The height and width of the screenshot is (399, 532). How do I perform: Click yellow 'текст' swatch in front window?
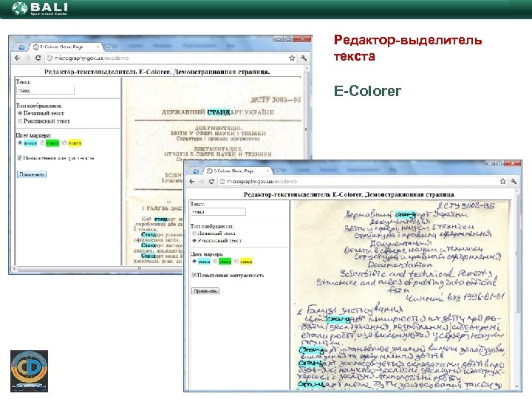click(x=246, y=262)
